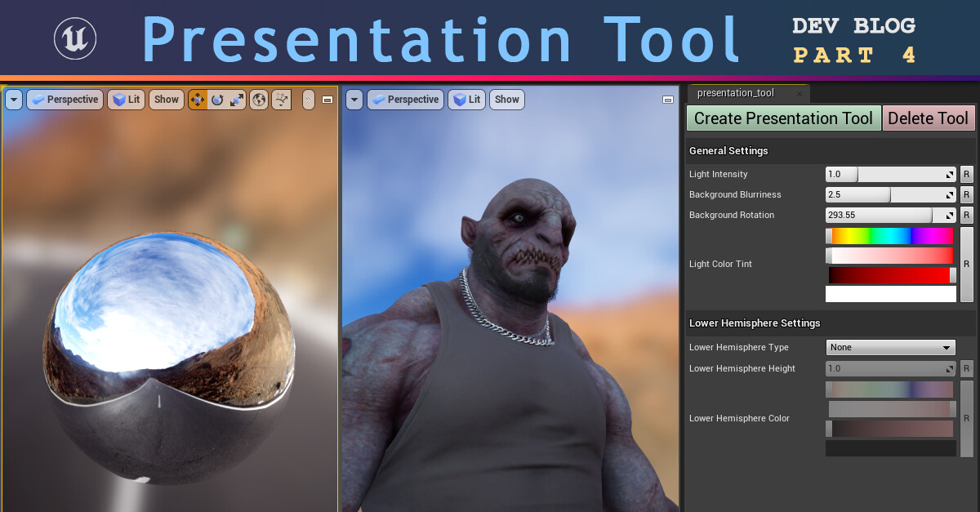
Task: Toggle Lit view mode in the right viewport
Action: [x=466, y=99]
